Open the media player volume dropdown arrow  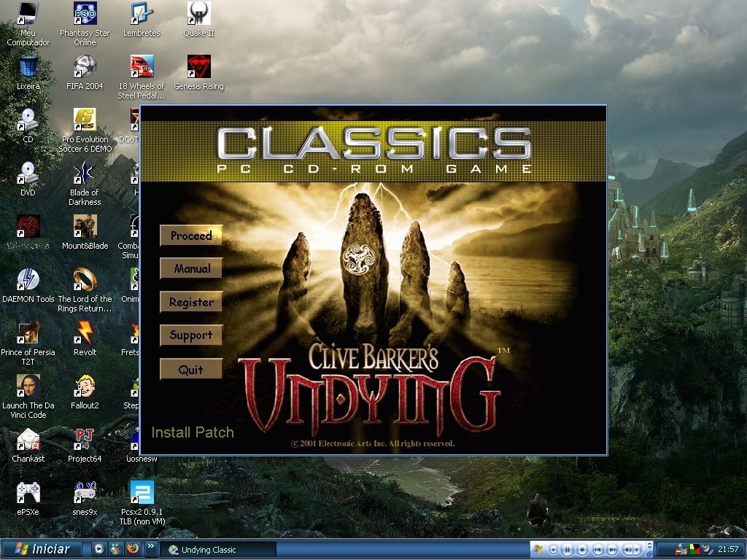point(637,550)
